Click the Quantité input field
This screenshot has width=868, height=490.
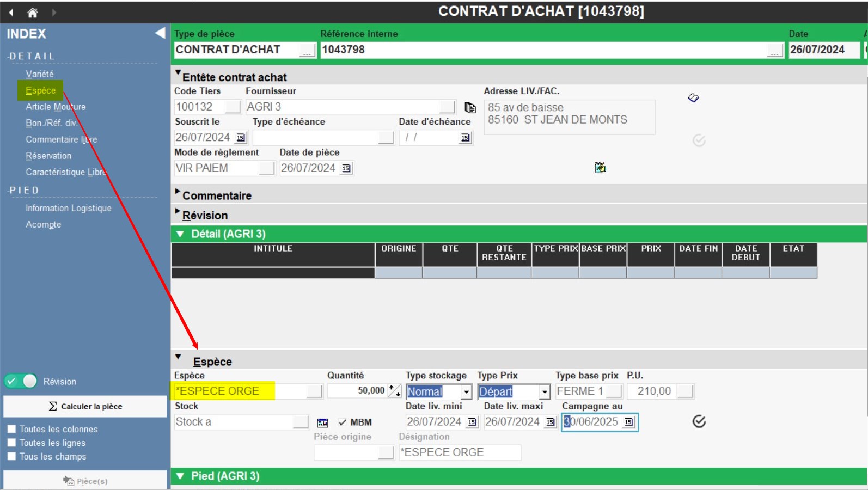coord(357,391)
